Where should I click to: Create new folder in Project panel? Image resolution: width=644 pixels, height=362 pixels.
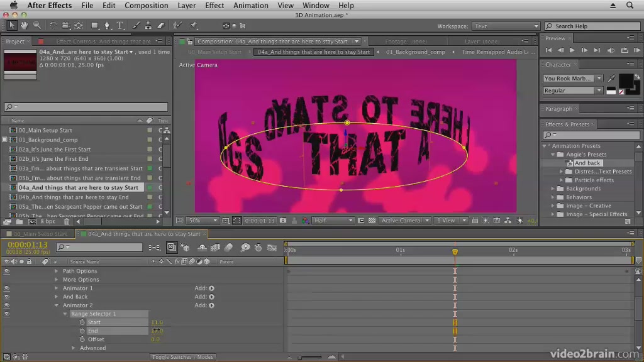(x=19, y=222)
